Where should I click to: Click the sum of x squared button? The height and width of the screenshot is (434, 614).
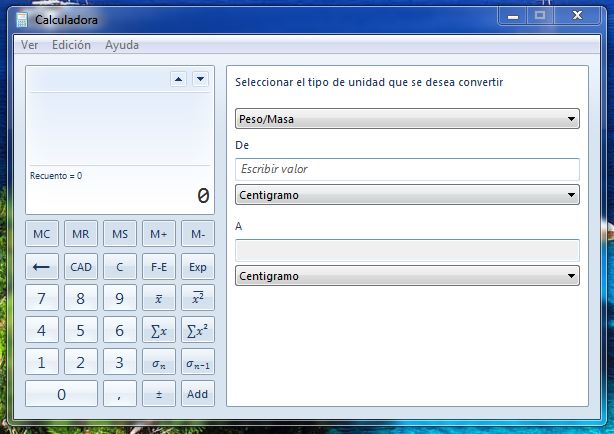coord(197,330)
